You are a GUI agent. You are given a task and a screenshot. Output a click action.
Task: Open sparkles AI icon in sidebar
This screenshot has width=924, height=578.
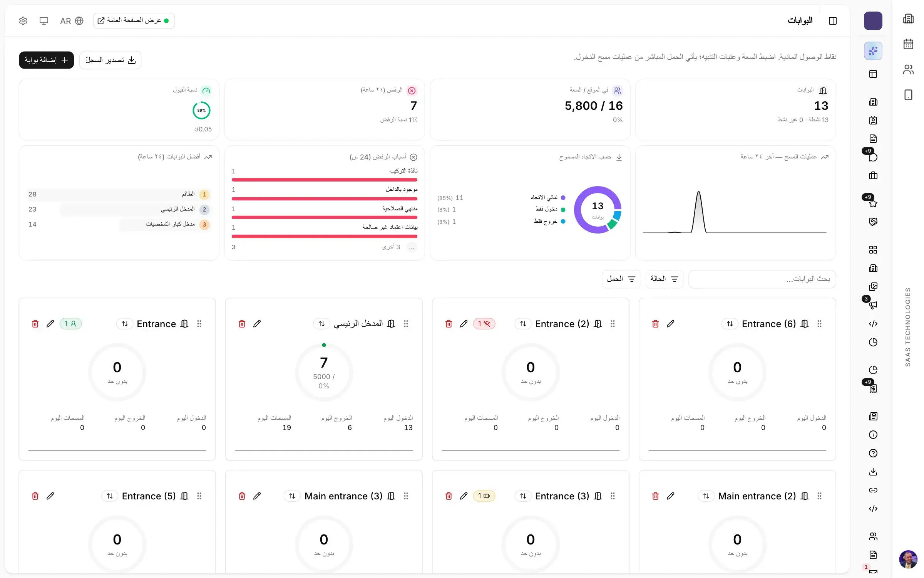pyautogui.click(x=873, y=51)
